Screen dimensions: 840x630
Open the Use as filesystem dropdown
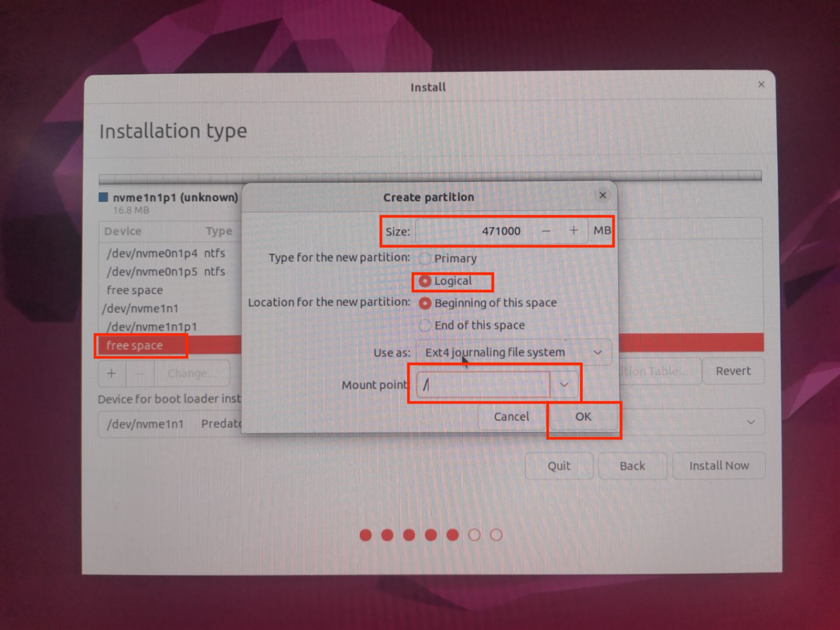pos(514,353)
